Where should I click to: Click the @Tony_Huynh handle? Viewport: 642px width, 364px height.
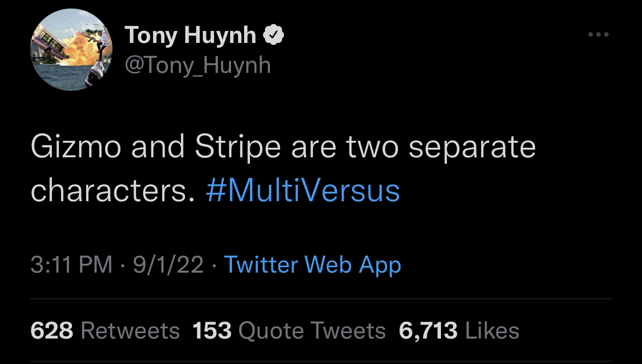[x=197, y=65]
